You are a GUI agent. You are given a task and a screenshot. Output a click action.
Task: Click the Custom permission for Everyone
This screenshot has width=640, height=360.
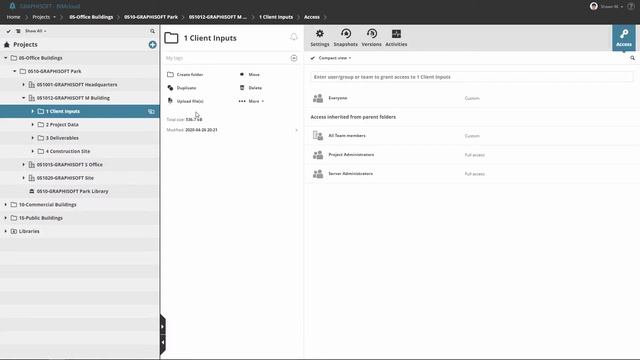coord(472,98)
